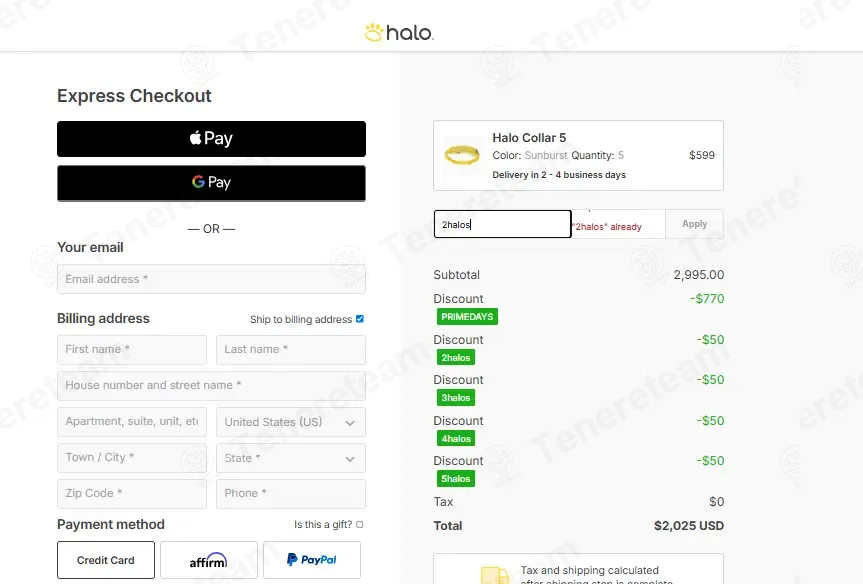This screenshot has height=584, width=863.
Task: Select Credit Card payment method
Action: (x=106, y=560)
